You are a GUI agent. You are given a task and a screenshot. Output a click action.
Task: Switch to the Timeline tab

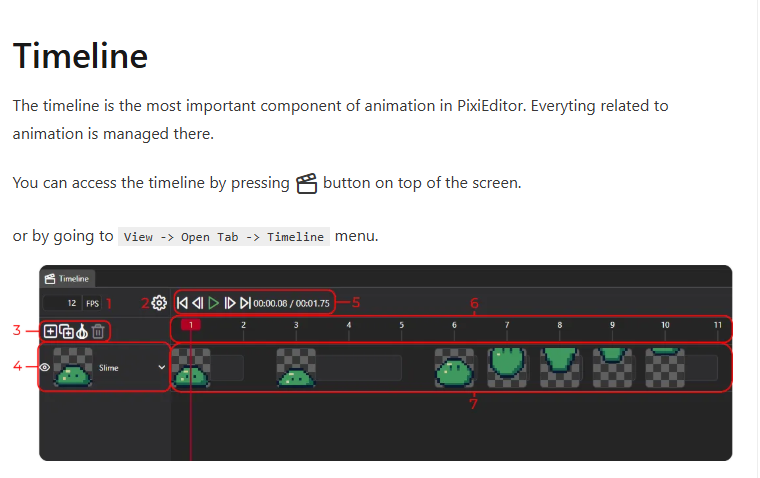[68, 278]
